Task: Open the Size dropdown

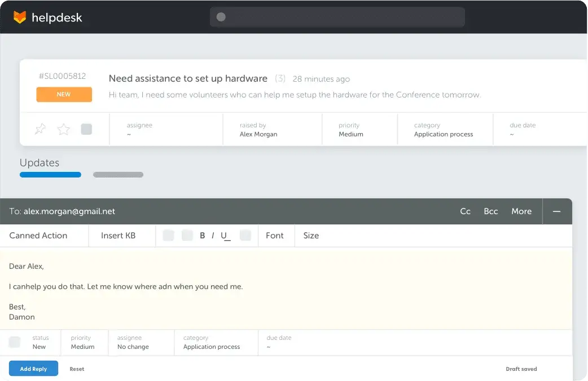Action: pyautogui.click(x=311, y=236)
